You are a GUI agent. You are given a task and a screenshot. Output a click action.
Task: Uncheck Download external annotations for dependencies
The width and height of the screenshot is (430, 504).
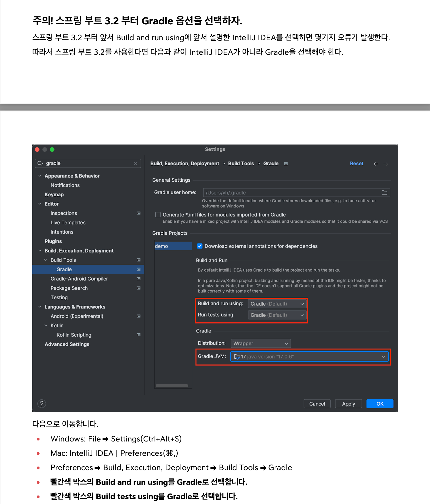[x=200, y=246]
